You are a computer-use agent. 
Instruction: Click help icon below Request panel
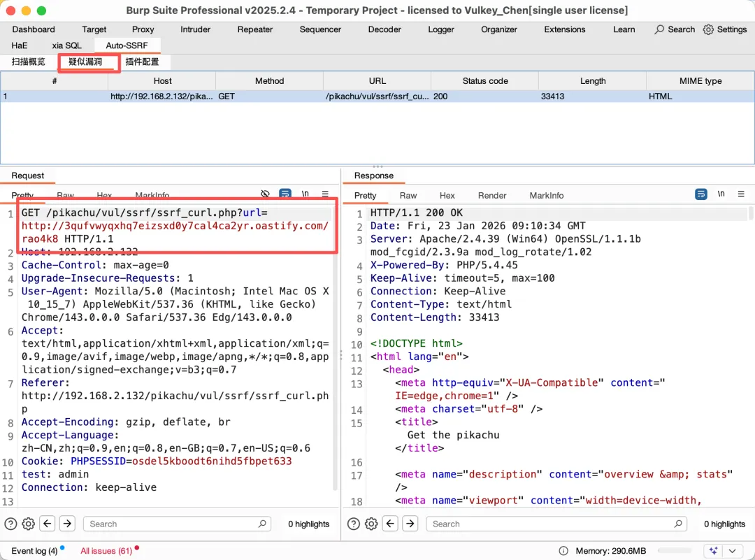pos(10,524)
